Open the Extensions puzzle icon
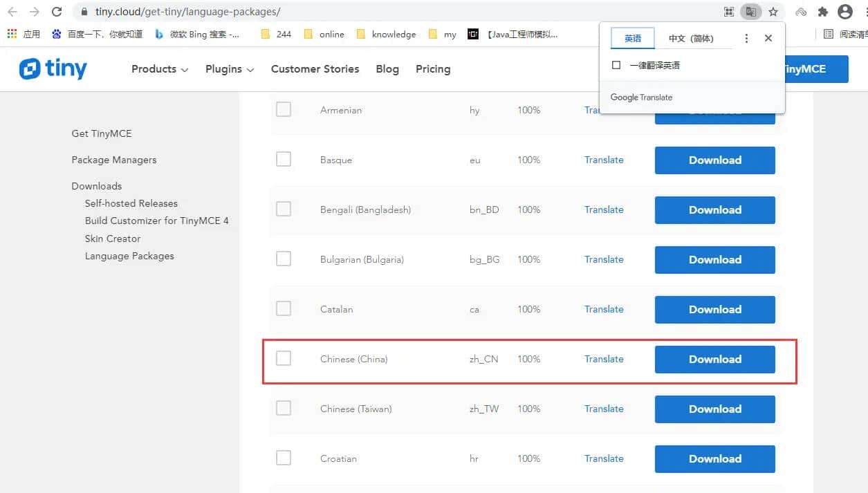The height and width of the screenshot is (493, 868). (822, 12)
